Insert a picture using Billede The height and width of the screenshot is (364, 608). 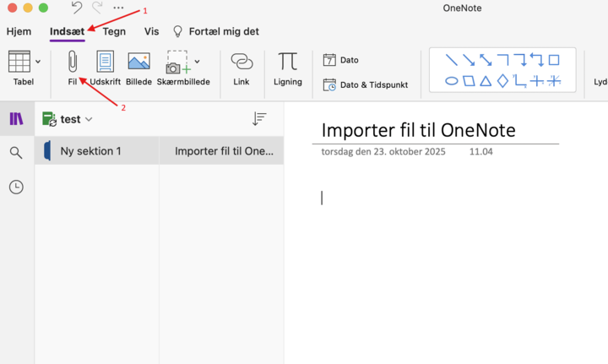[x=138, y=62]
